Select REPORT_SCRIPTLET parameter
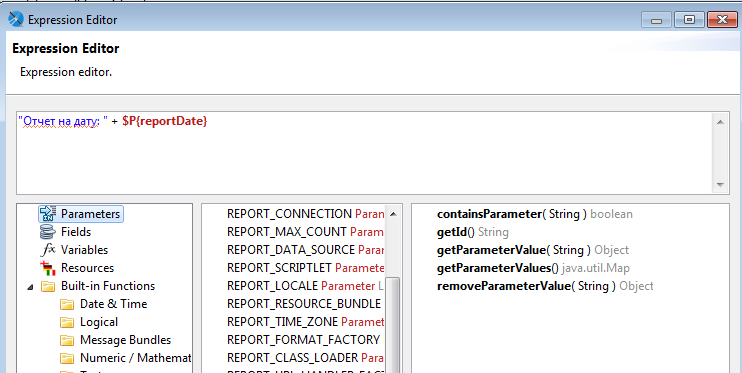Image resolution: width=742 pixels, height=373 pixels. (305, 268)
